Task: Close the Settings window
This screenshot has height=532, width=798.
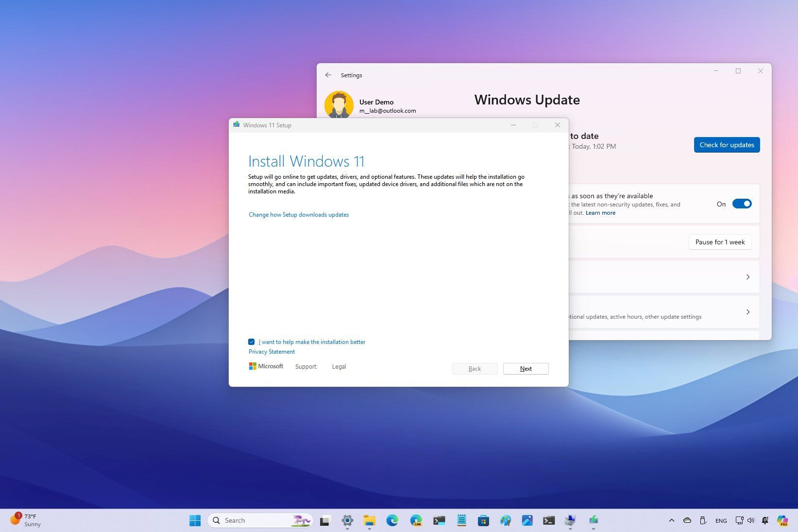Action: point(761,71)
